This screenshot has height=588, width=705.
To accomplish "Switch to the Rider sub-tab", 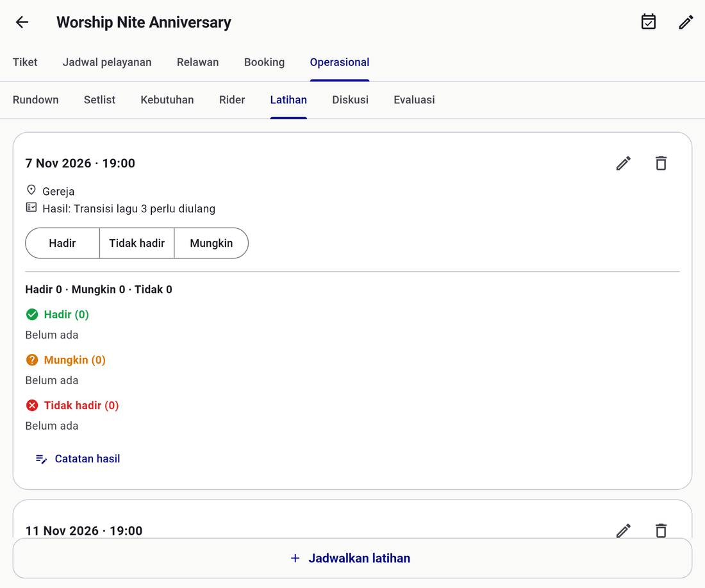I will [x=232, y=100].
